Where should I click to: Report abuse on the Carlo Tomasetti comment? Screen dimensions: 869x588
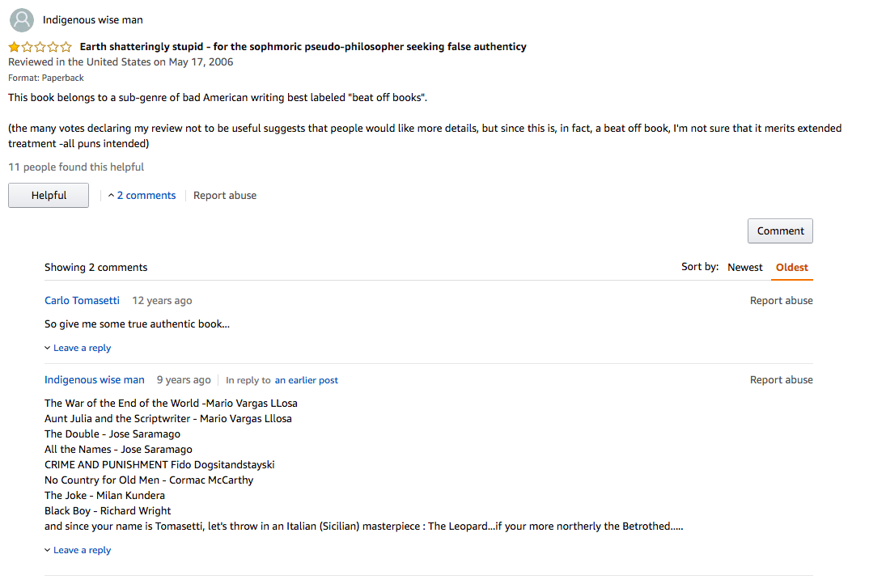781,300
